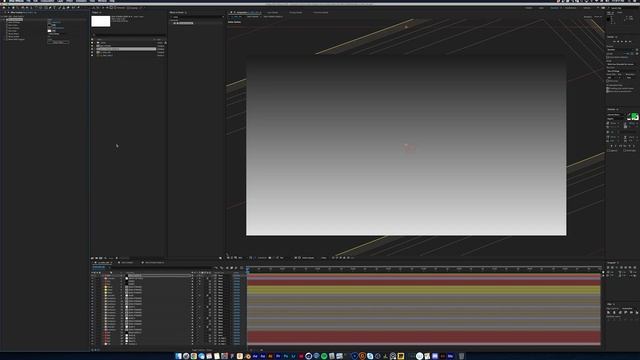
Task: Click the Illustrator icon in the Dock
Action: coord(271,356)
